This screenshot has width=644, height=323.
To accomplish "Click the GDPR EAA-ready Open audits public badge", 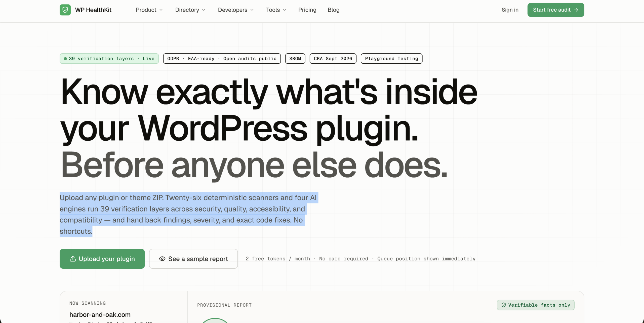I will (x=222, y=59).
